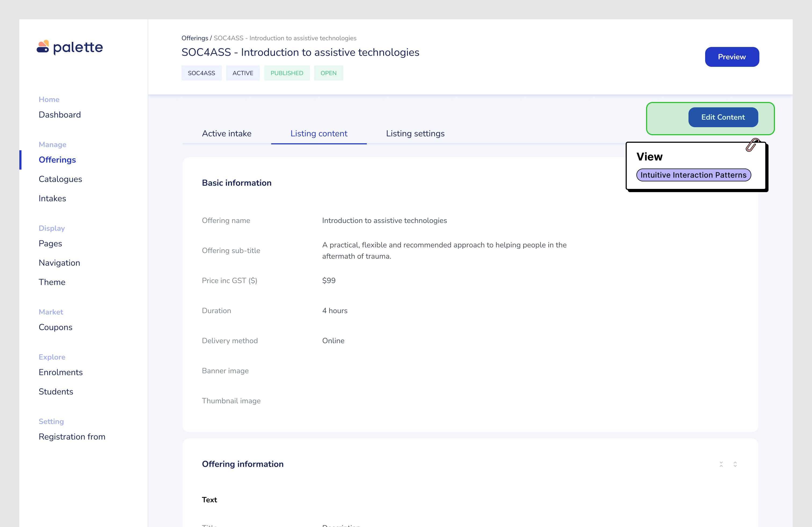812x527 pixels.
Task: Click the offering sub-title description text
Action: pyautogui.click(x=444, y=250)
